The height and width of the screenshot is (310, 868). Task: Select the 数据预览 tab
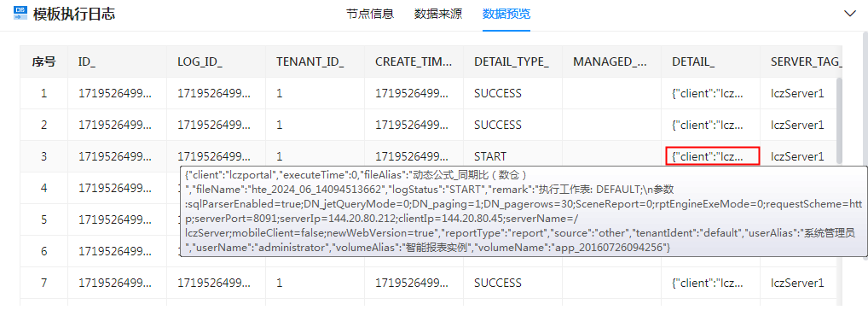pos(506,15)
